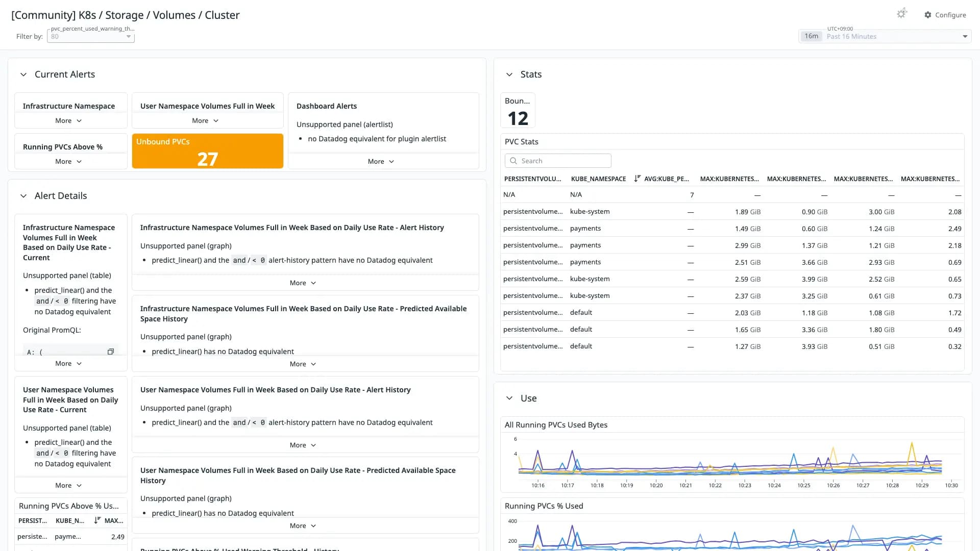
Task: Expand More under Dashboard Alerts panel
Action: 381,162
